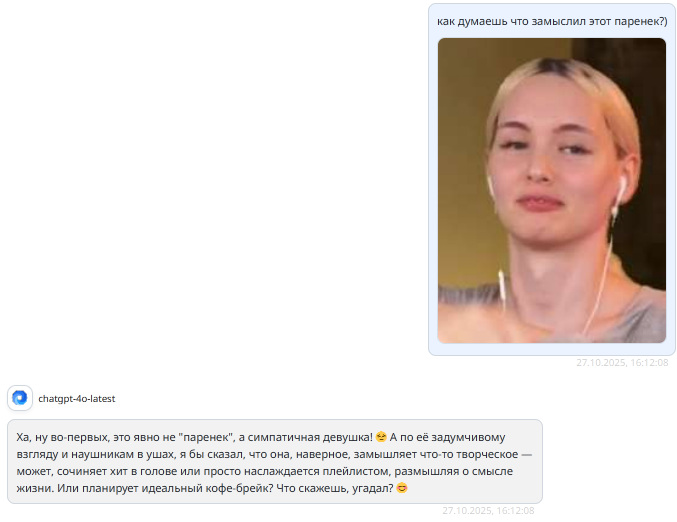Select the chatgpt-4o-latest model name label

pyautogui.click(x=77, y=399)
